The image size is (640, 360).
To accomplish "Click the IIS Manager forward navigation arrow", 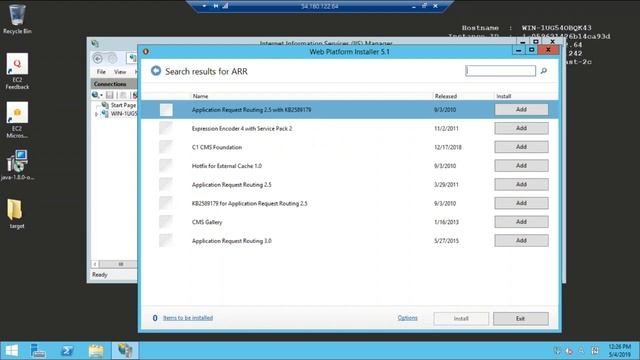I will 113,59.
